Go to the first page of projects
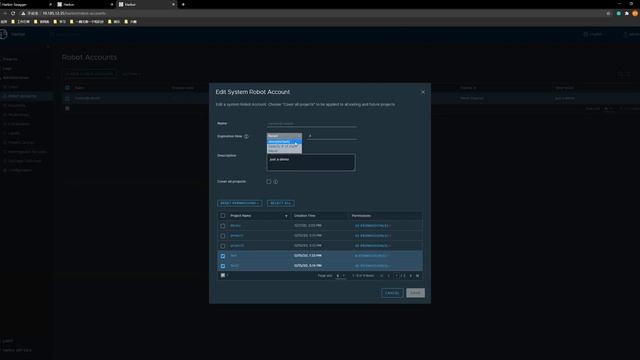The width and height of the screenshot is (640, 360). [382, 276]
